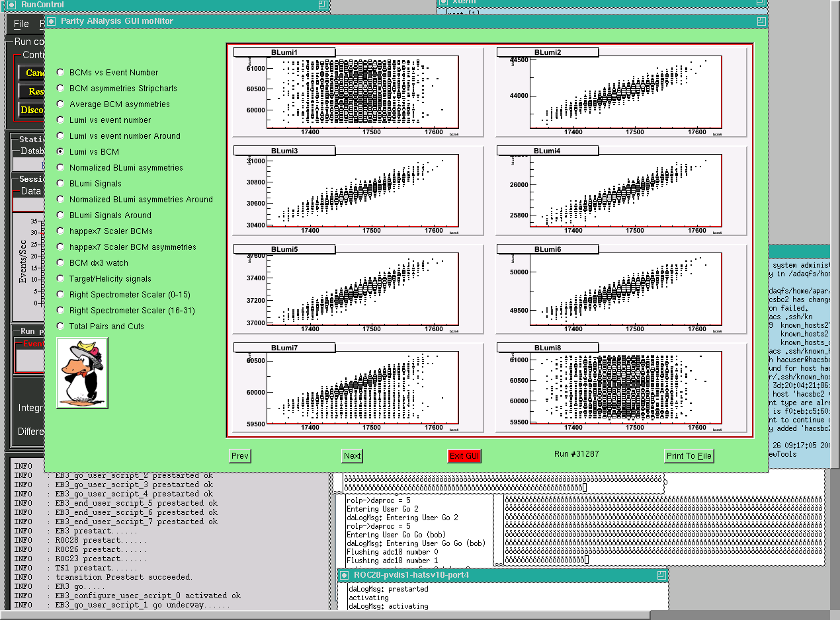Viewport: 840px width, 620px height.
Task: Click the BLumi2 scatter plot
Action: (x=621, y=91)
